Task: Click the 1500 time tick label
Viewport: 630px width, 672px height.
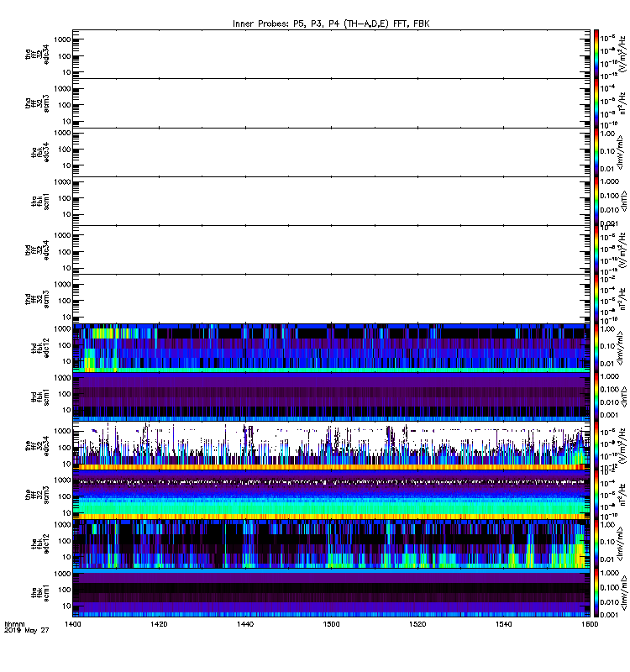Action: (331, 624)
